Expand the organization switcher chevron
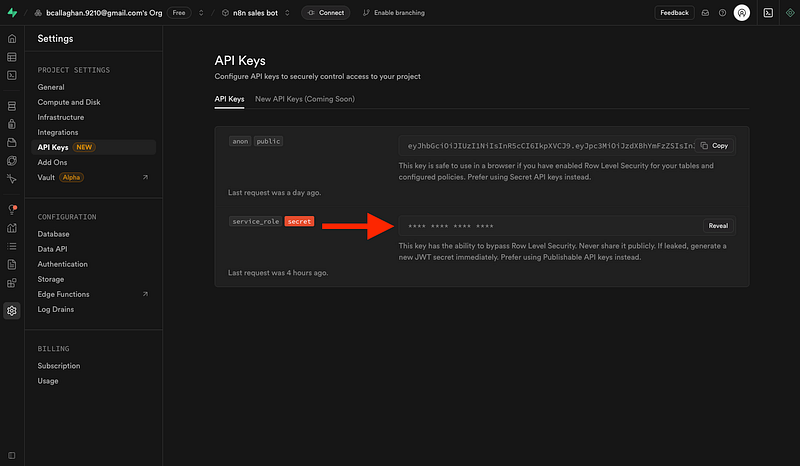 click(201, 13)
